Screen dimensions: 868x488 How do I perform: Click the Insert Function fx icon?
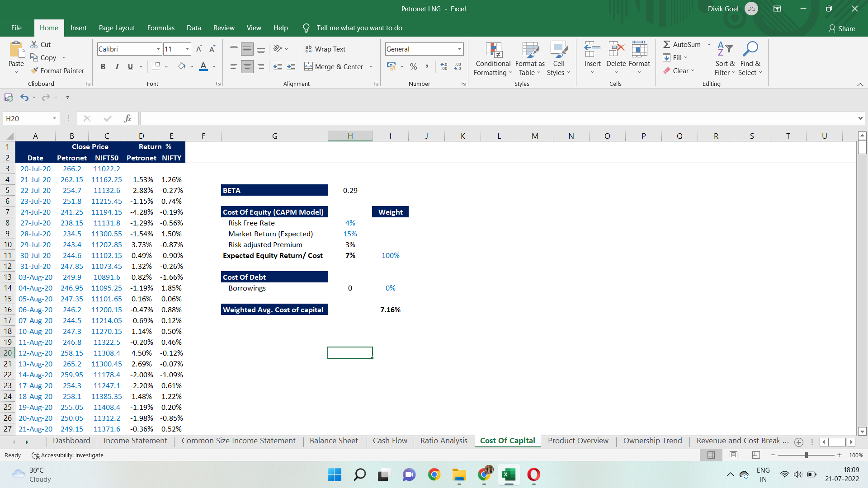coord(127,118)
